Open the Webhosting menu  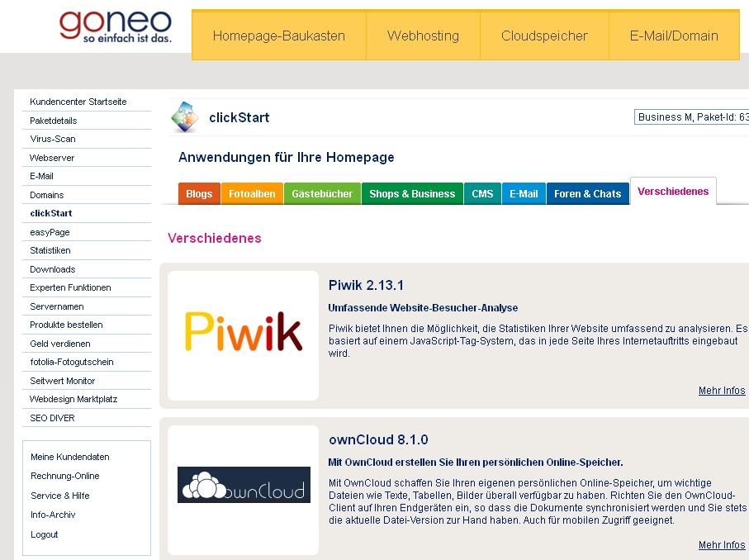pyautogui.click(x=424, y=36)
